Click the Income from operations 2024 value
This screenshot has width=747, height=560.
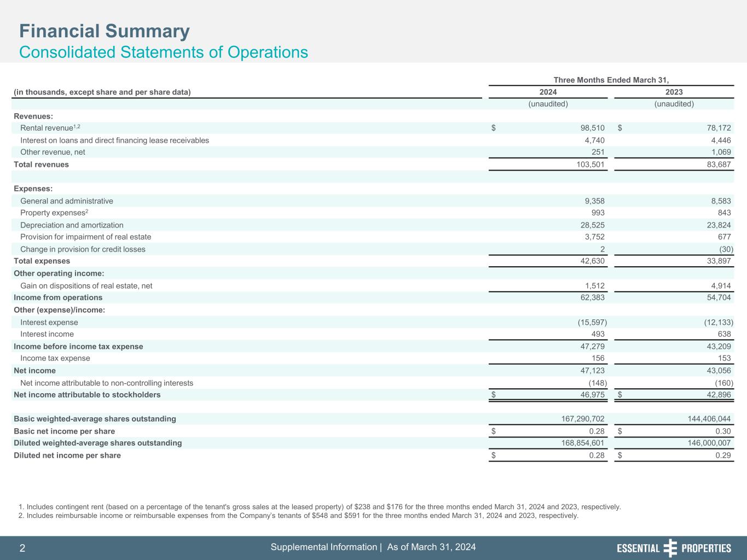pyautogui.click(x=590, y=298)
